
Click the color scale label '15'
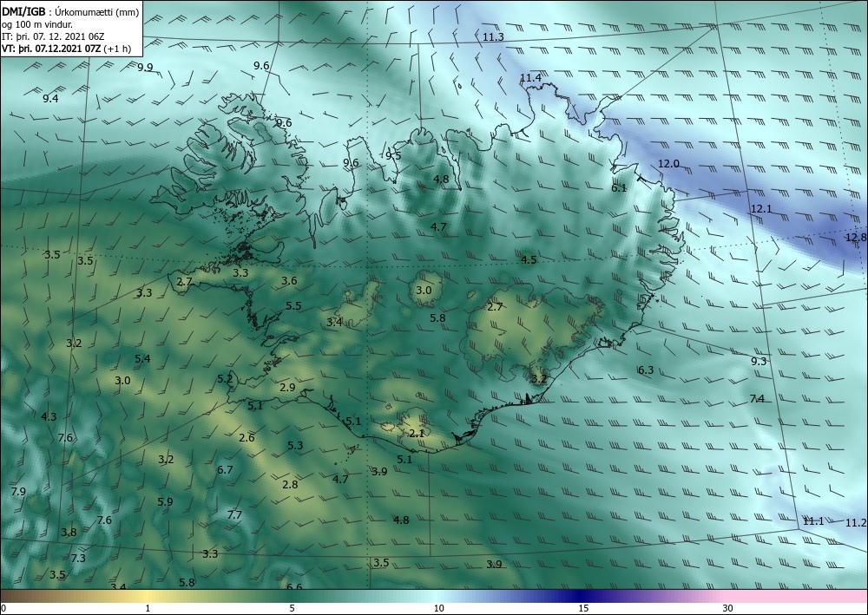pos(583,608)
